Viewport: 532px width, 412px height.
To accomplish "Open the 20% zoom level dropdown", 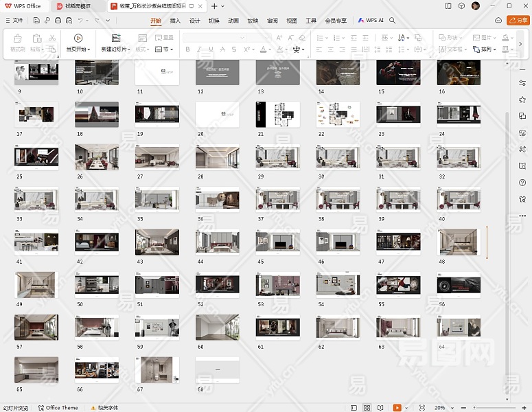I will (441, 408).
